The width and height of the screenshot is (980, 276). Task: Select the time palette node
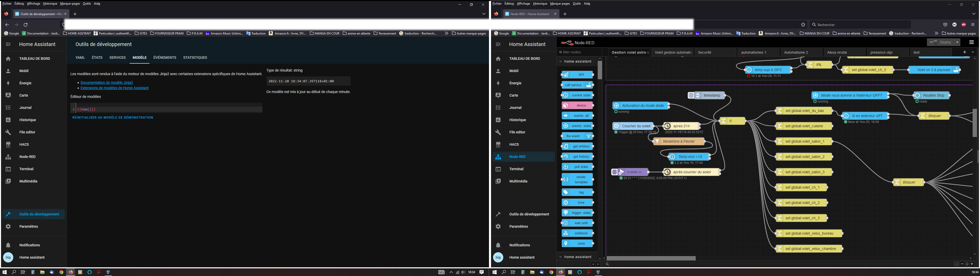[577, 202]
